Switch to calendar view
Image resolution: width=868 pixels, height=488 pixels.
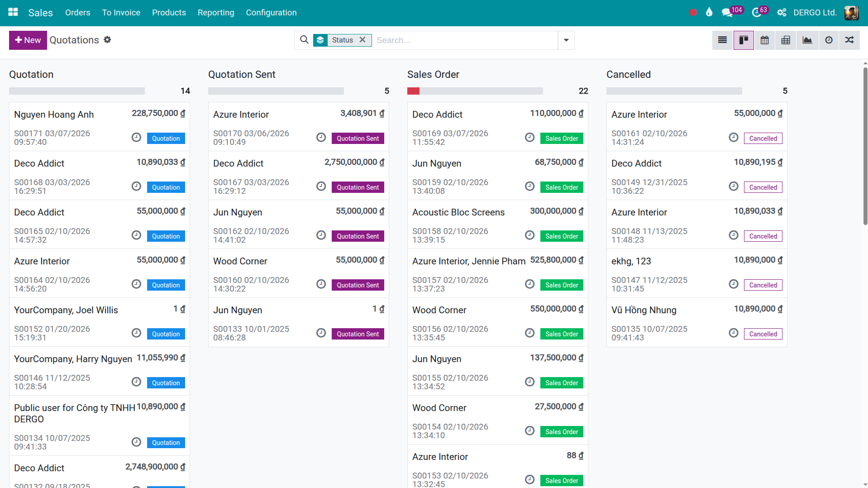click(x=764, y=40)
